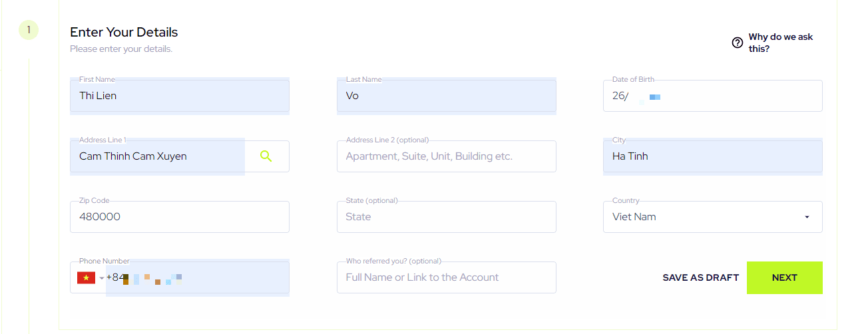Click SAVE AS DRAFT
The height and width of the screenshot is (334, 868).
[x=701, y=277]
